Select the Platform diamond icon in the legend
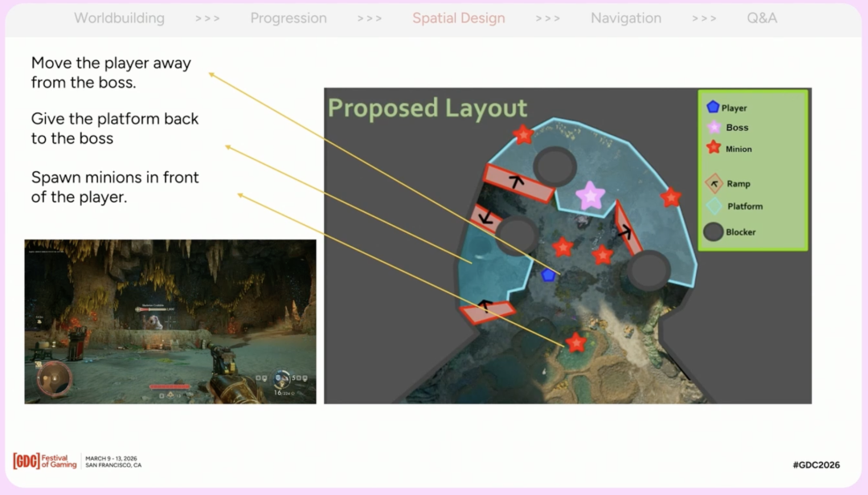This screenshot has height=495, width=868. pyautogui.click(x=714, y=206)
